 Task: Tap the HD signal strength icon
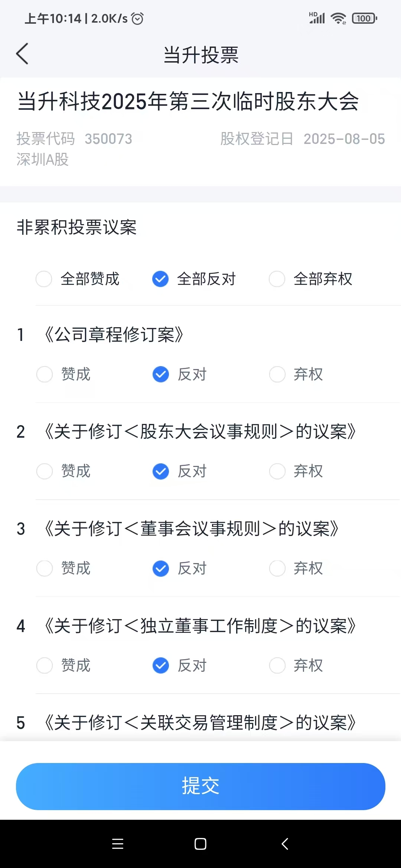tap(317, 18)
